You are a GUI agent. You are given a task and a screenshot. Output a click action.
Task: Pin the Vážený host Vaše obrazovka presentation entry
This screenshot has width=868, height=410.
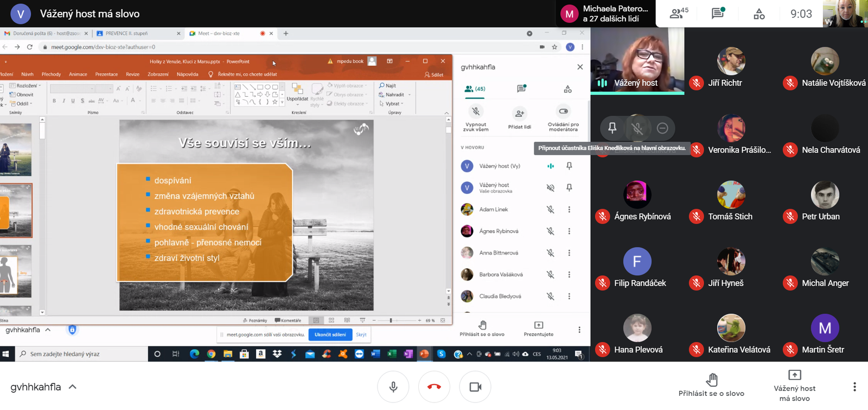(569, 187)
